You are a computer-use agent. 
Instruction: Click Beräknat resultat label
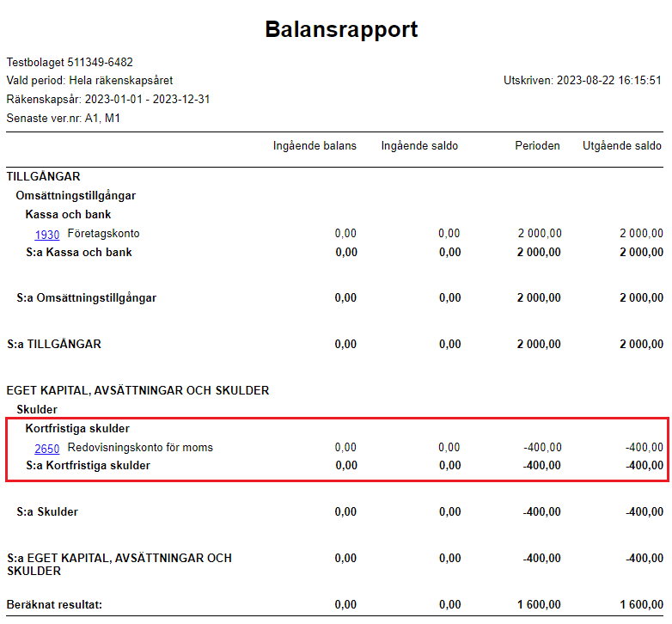[x=54, y=604]
